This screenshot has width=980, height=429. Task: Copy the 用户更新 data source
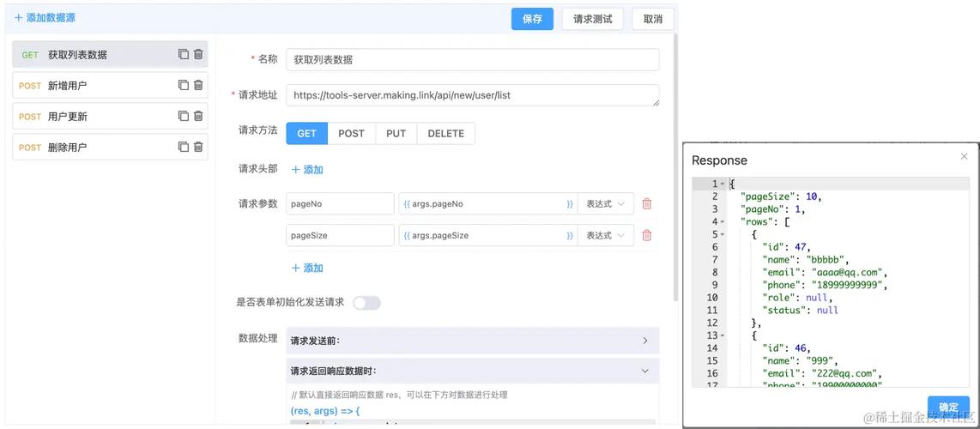[x=183, y=116]
